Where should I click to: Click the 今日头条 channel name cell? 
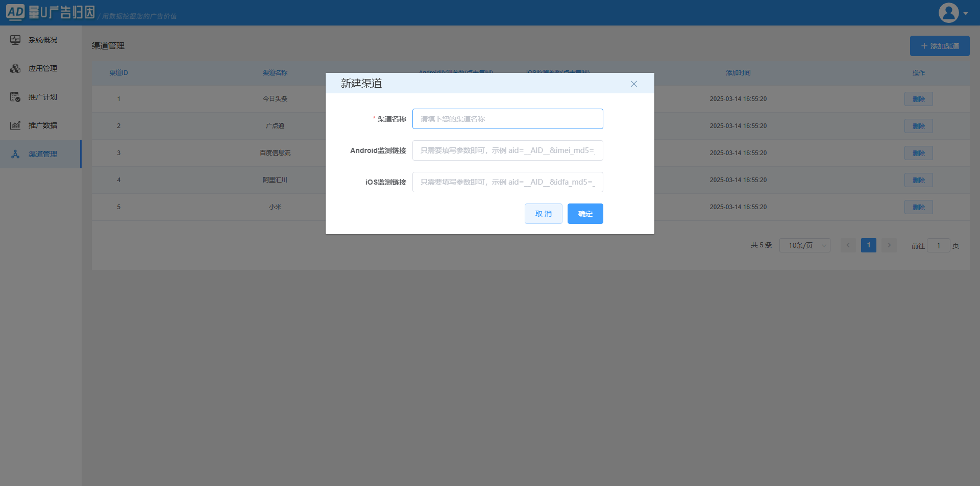(275, 99)
